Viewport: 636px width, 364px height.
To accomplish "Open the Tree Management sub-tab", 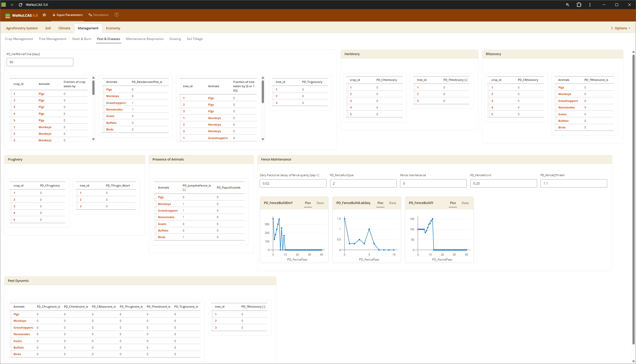I will [52, 39].
